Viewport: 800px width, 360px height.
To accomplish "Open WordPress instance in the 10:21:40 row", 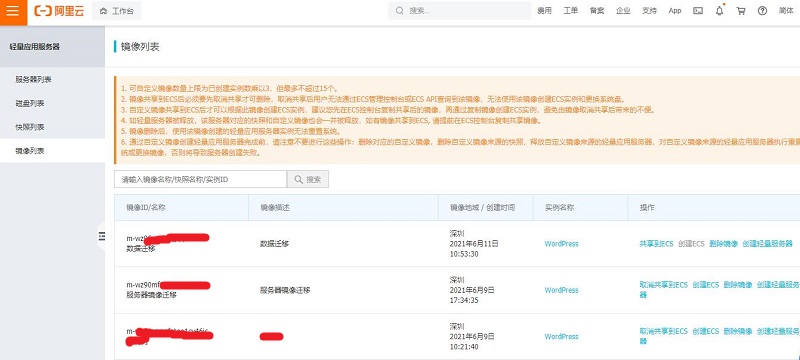I will point(561,337).
